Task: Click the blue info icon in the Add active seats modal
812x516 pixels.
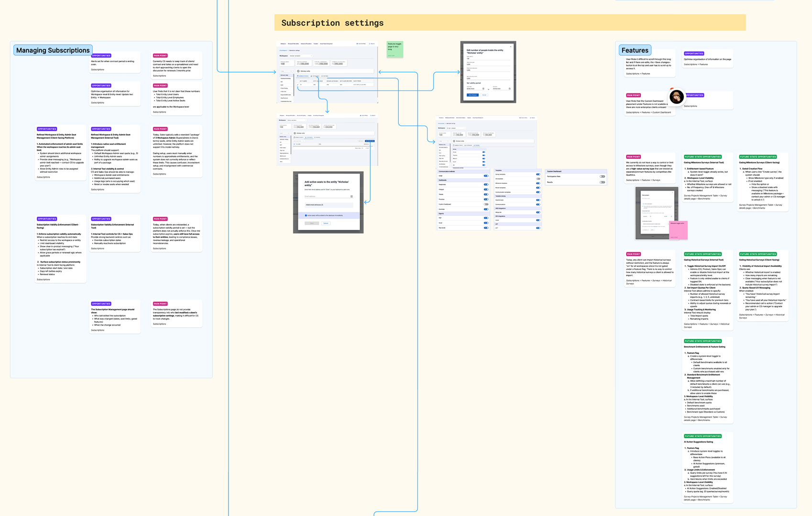Action: tap(306, 215)
